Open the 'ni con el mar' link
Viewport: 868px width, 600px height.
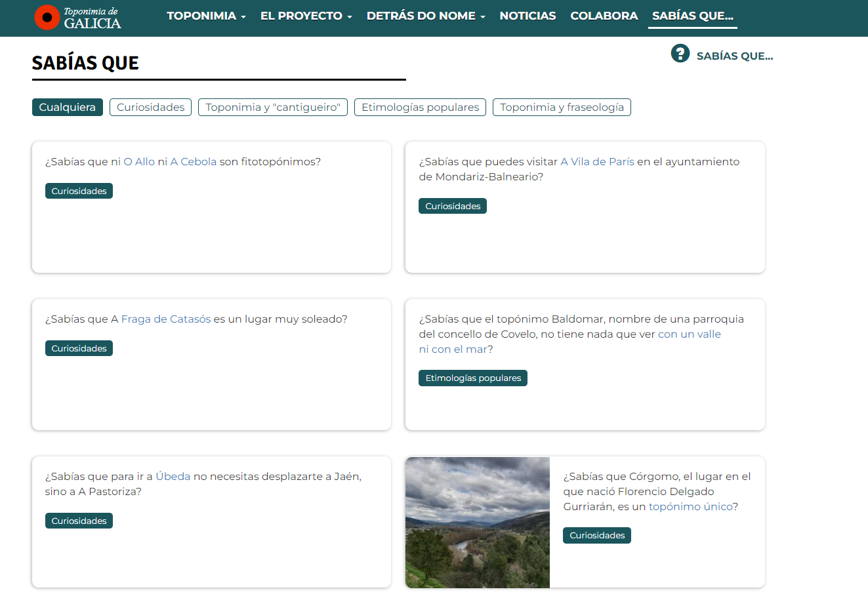tap(453, 350)
